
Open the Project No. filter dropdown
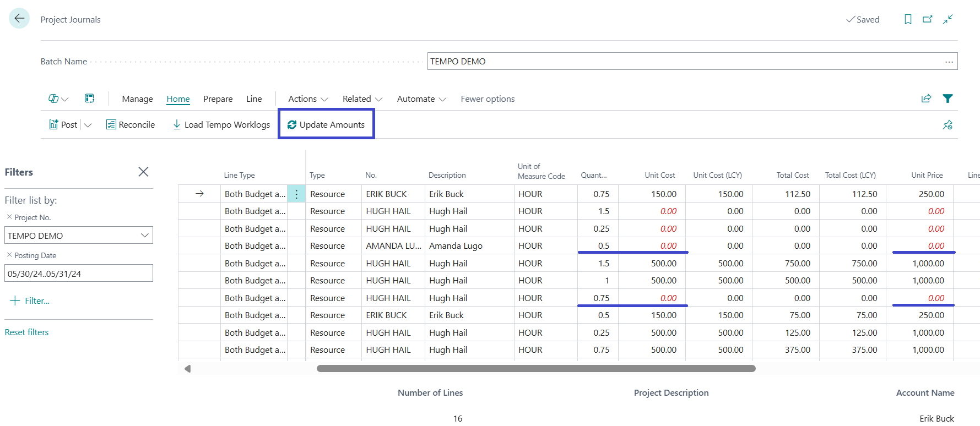click(144, 236)
